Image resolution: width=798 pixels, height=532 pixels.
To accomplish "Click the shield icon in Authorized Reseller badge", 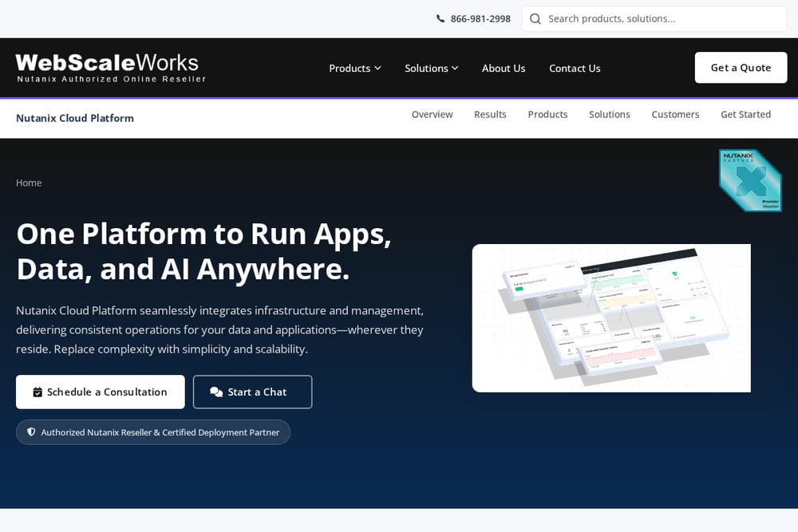I will click(x=31, y=432).
